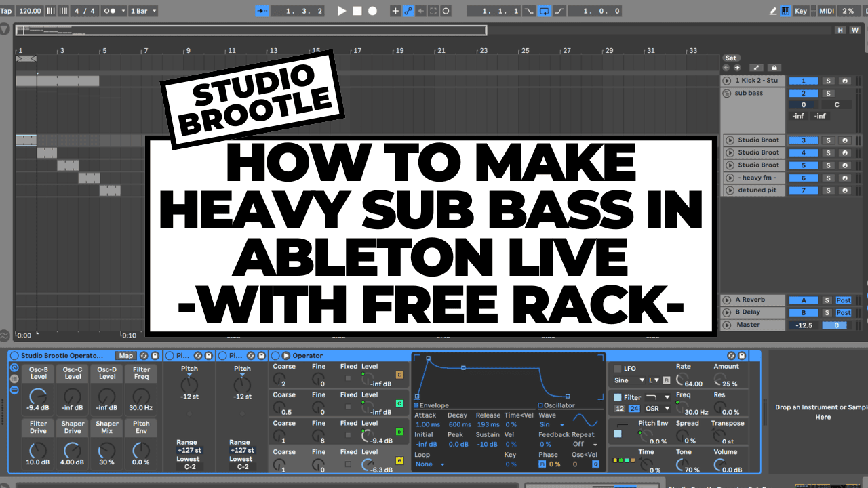
Task: Solo the 1 Kick 2 track
Action: pyautogui.click(x=828, y=81)
